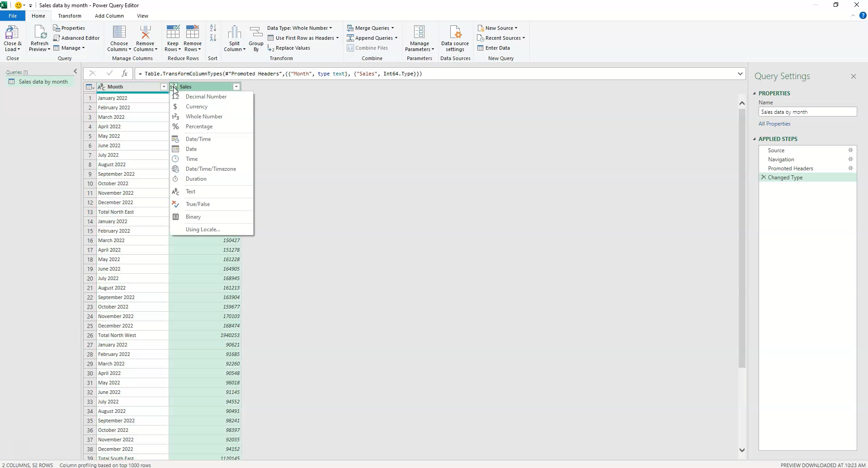
Task: Open the Advanced Editor
Action: point(77,37)
